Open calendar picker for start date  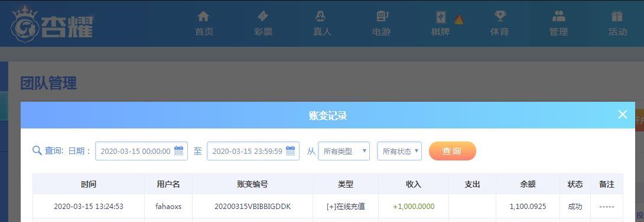click(x=178, y=151)
